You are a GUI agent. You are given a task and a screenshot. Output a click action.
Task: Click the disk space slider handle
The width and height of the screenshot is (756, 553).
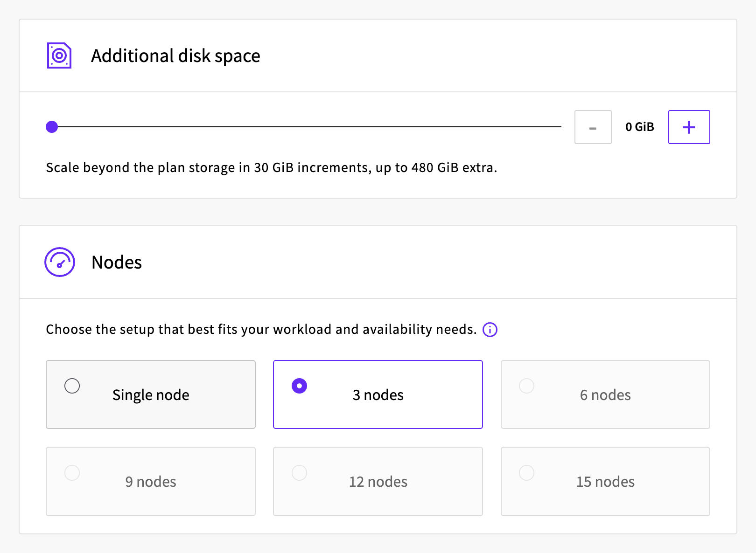pyautogui.click(x=52, y=127)
